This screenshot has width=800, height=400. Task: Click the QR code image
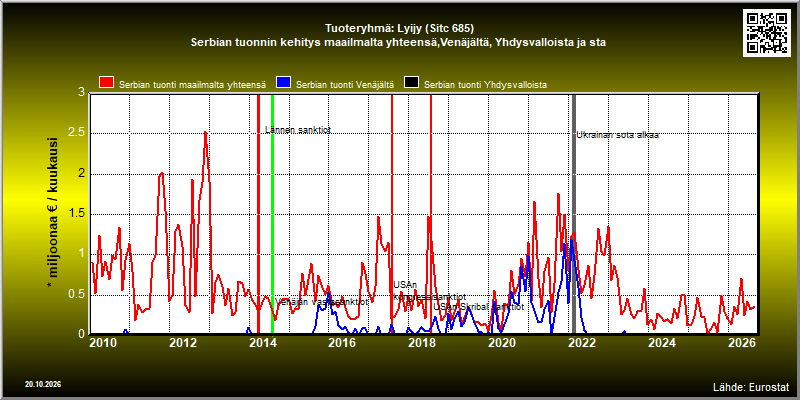tap(766, 33)
